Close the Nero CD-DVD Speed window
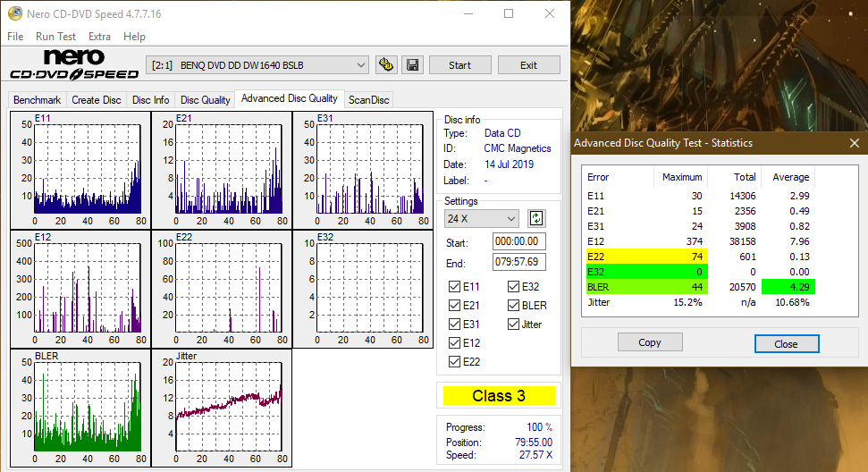 [x=549, y=13]
